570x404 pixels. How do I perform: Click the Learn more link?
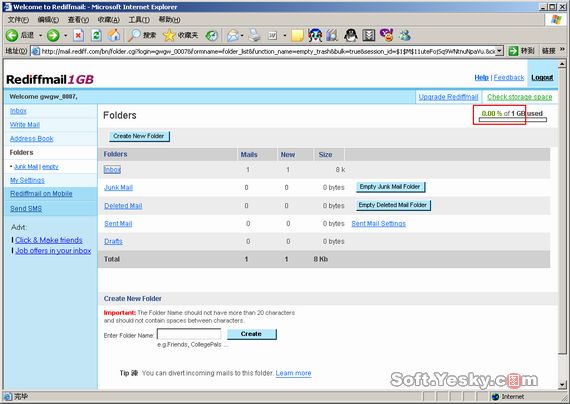click(x=293, y=373)
